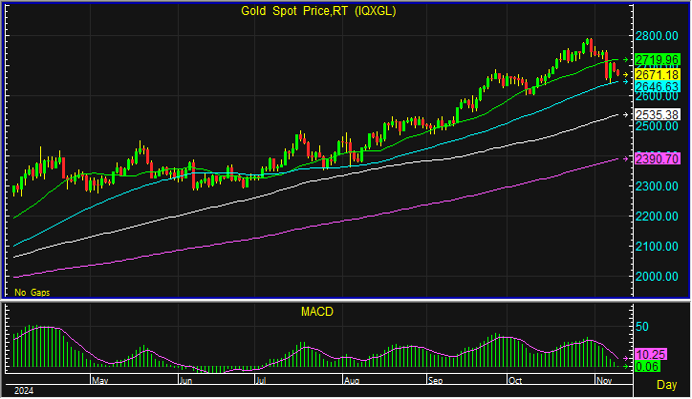Click the 2000.00 price axis level

(657, 277)
